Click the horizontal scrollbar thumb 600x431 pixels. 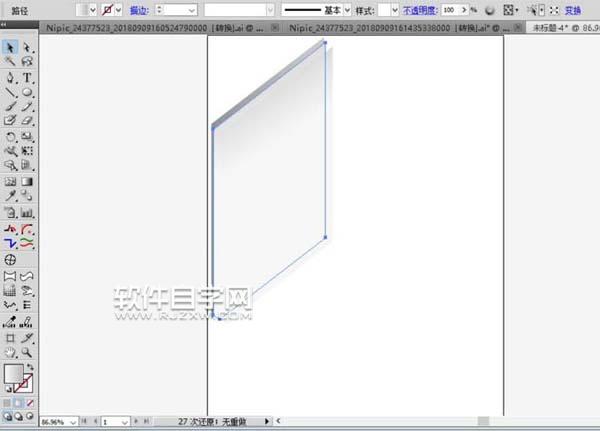point(483,421)
